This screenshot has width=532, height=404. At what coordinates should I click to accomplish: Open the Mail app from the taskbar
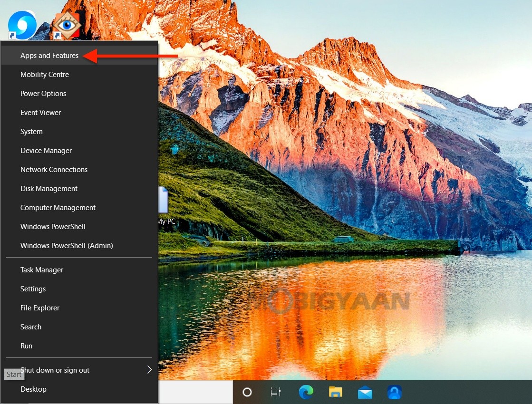(x=365, y=392)
